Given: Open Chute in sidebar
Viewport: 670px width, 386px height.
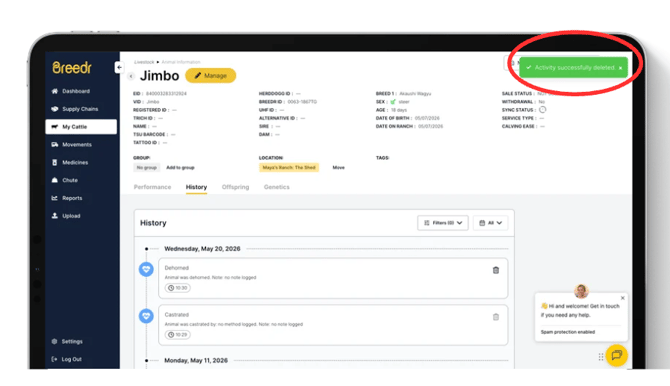Looking at the screenshot, I should (x=70, y=180).
